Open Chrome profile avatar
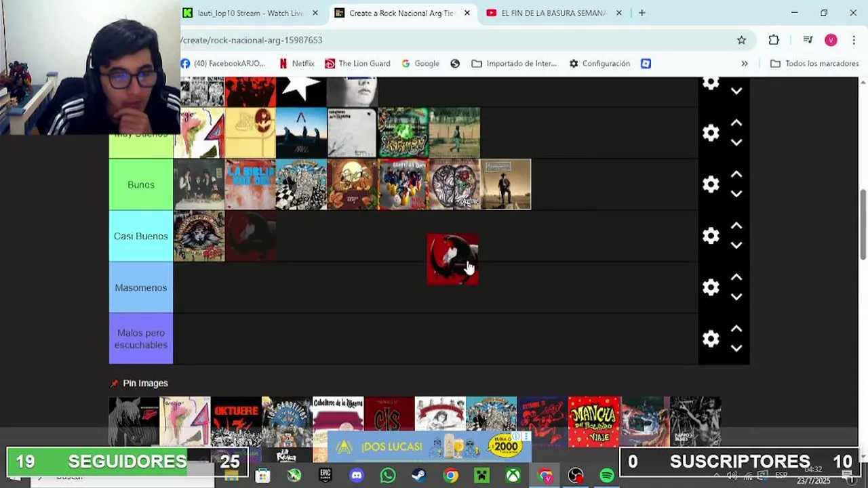 pyautogui.click(x=831, y=40)
